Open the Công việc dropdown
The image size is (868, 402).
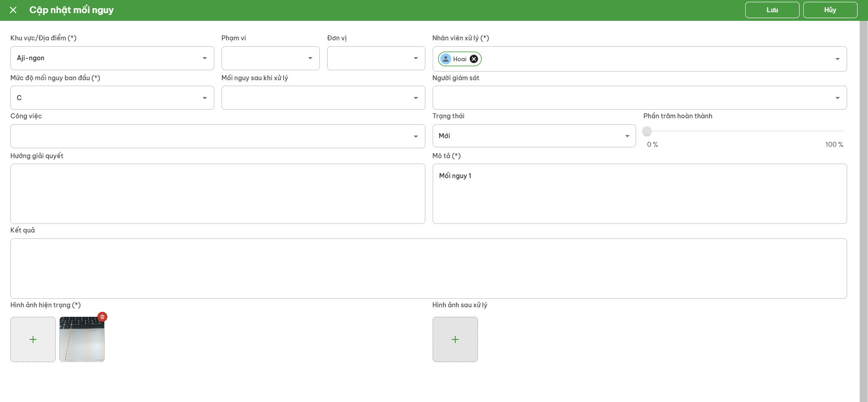(x=218, y=136)
